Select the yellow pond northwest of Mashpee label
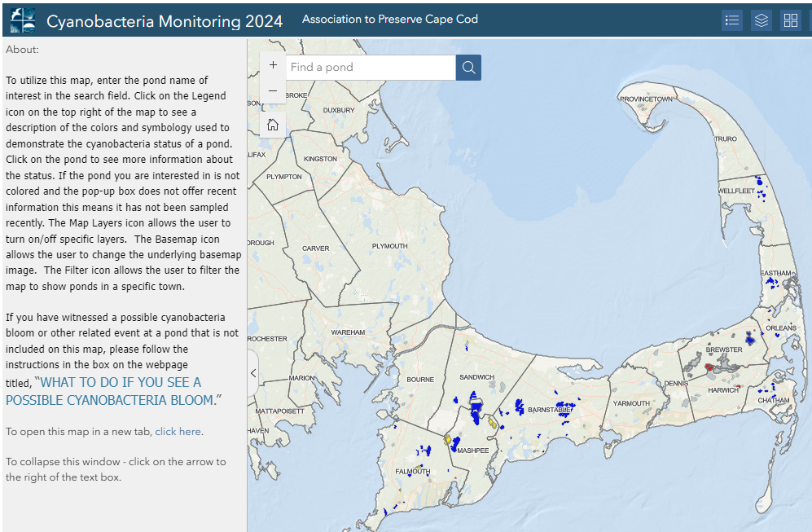The image size is (812, 532). (x=448, y=438)
